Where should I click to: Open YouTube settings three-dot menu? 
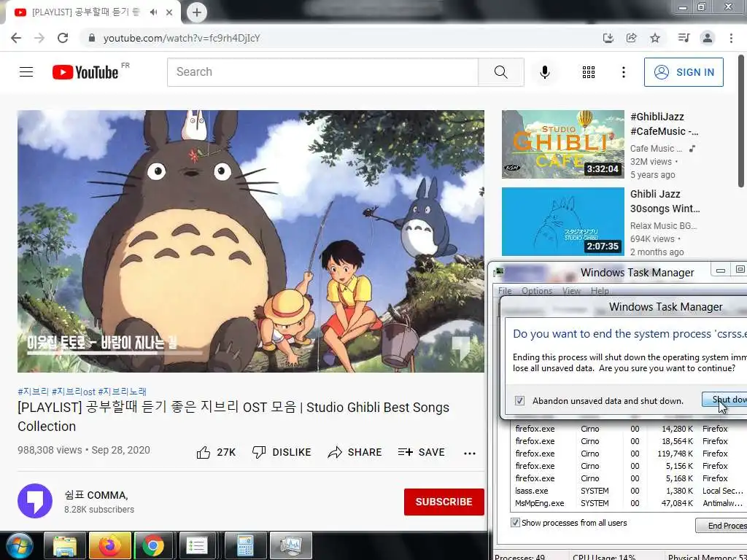624,72
